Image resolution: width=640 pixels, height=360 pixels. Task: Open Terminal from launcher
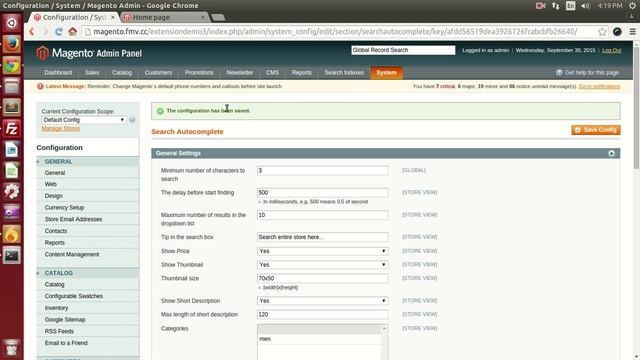point(11,256)
